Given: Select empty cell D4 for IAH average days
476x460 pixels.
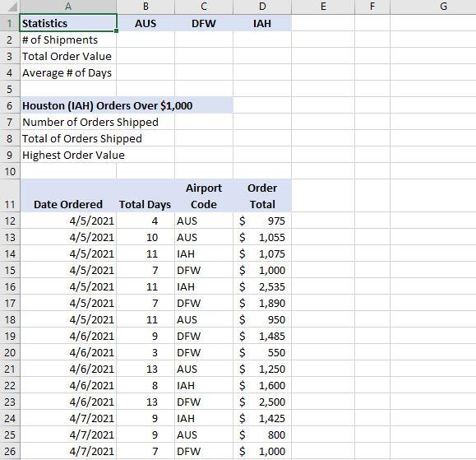Looking at the screenshot, I should coord(262,72).
